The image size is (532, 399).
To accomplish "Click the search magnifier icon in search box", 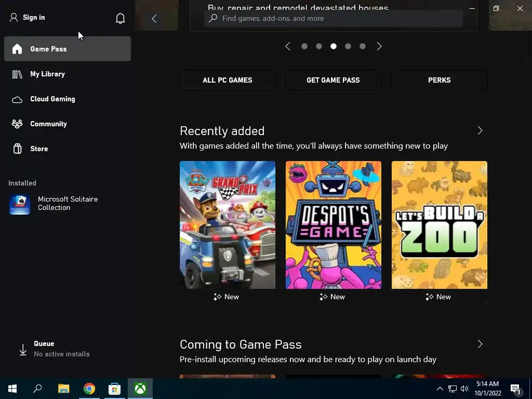I will [x=213, y=18].
